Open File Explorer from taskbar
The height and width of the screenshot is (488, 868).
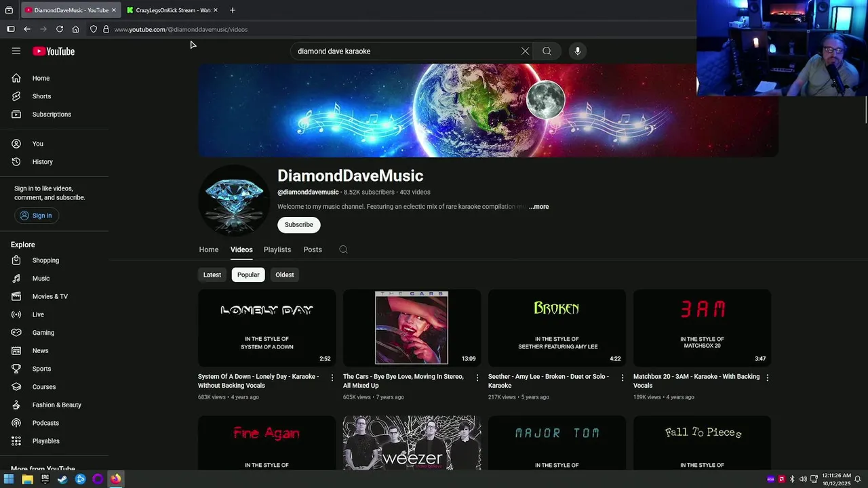[x=27, y=479]
